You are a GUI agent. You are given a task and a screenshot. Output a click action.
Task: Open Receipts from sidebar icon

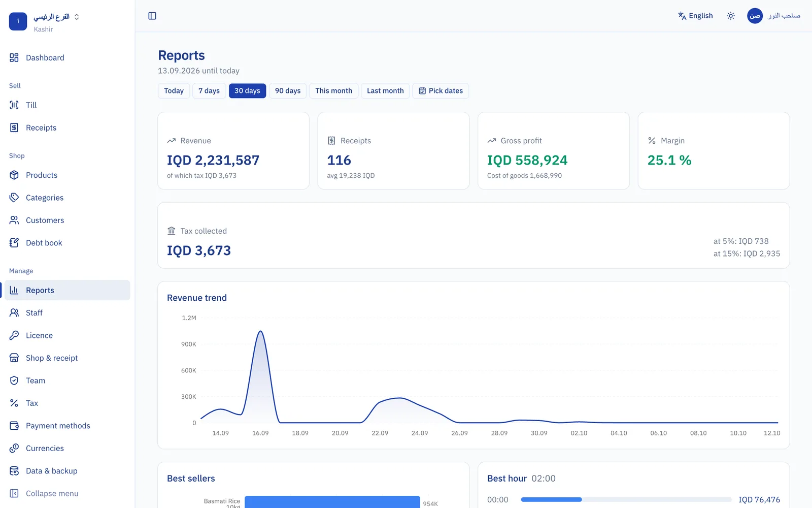14,128
